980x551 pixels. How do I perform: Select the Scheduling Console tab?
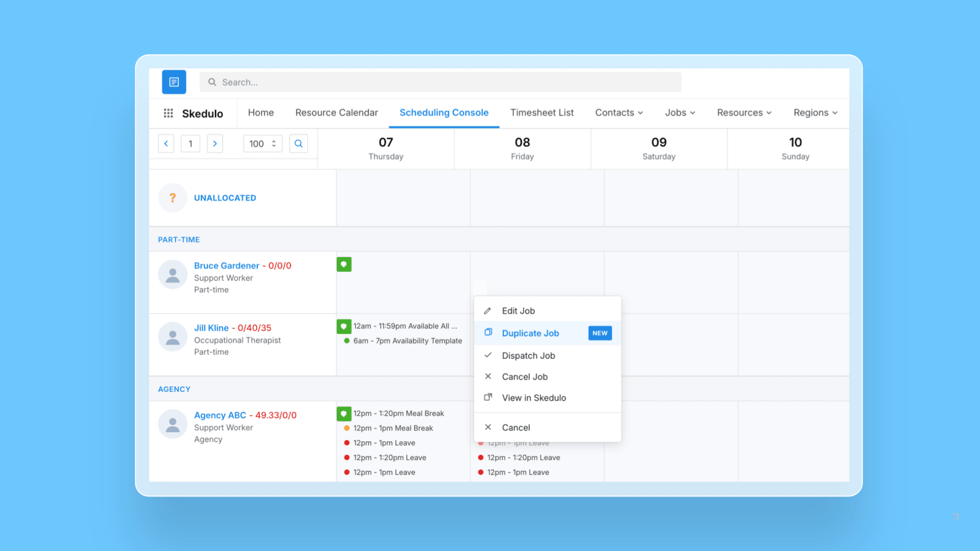click(x=444, y=113)
